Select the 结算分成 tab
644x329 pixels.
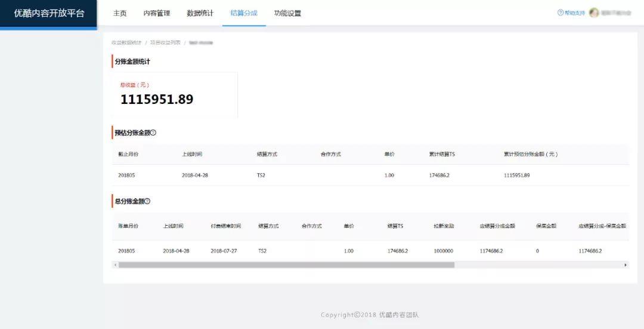coord(244,13)
